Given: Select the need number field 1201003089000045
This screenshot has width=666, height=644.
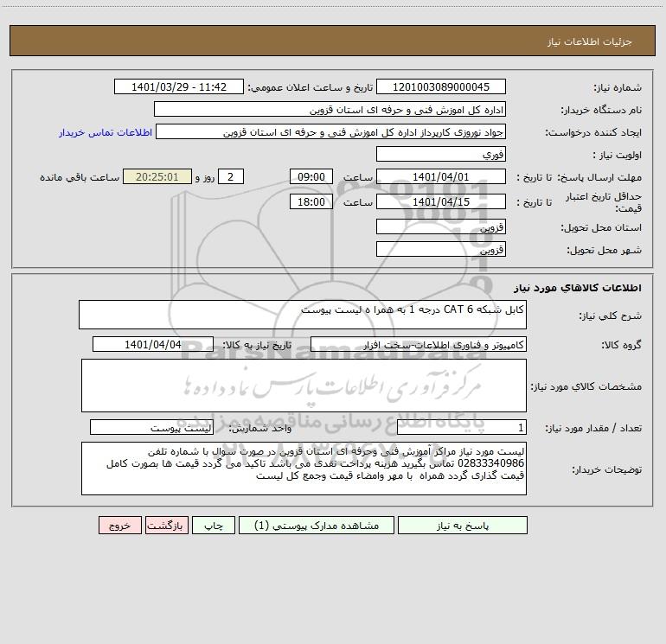Looking at the screenshot, I should [x=441, y=86].
